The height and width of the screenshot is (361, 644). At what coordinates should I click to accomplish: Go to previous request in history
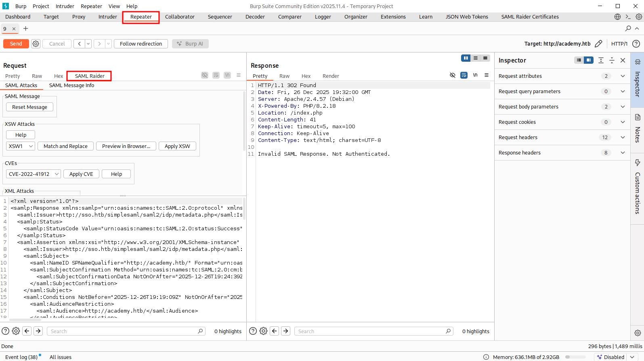click(79, 44)
